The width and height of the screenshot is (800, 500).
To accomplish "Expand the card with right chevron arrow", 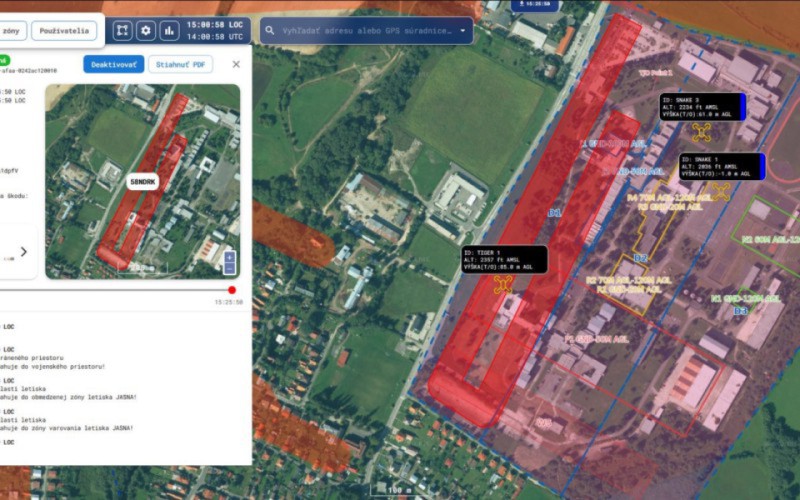I will pyautogui.click(x=23, y=252).
